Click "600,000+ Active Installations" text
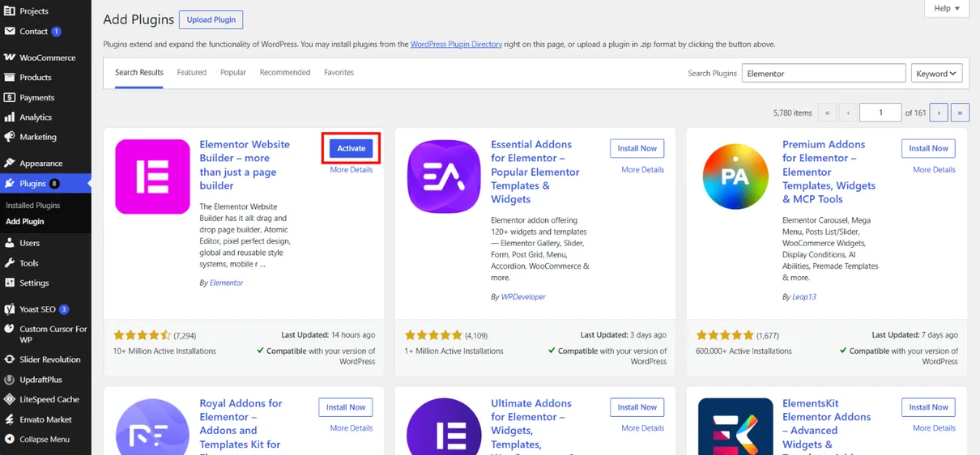The width and height of the screenshot is (980, 455). click(744, 351)
